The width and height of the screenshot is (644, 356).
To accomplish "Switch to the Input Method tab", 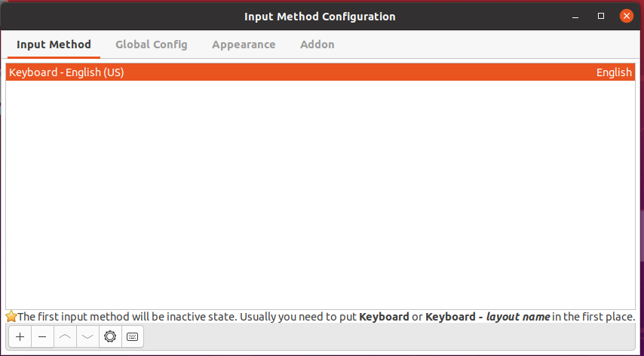I will coord(54,44).
